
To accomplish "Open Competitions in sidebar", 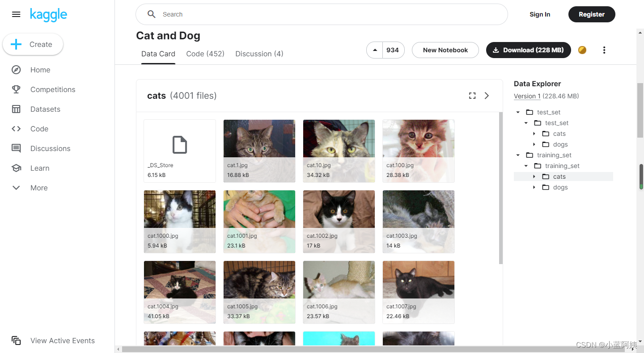I will [x=53, y=89].
